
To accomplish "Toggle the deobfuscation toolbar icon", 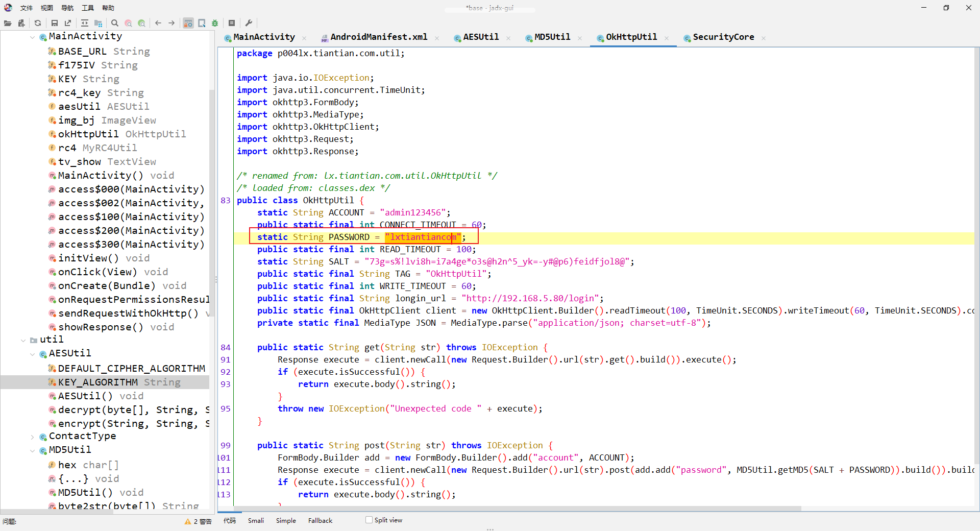I will pyautogui.click(x=188, y=23).
